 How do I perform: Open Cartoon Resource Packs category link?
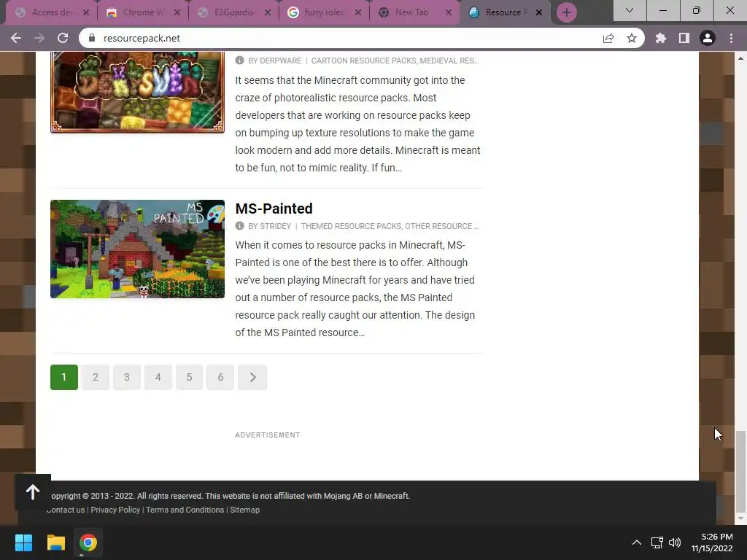coord(364,61)
